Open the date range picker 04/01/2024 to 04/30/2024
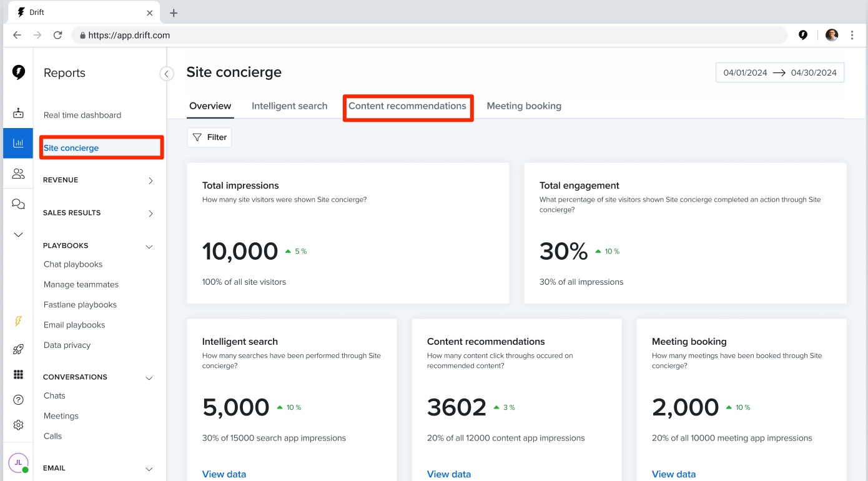Screen dimensions: 868x481 pyautogui.click(x=780, y=72)
